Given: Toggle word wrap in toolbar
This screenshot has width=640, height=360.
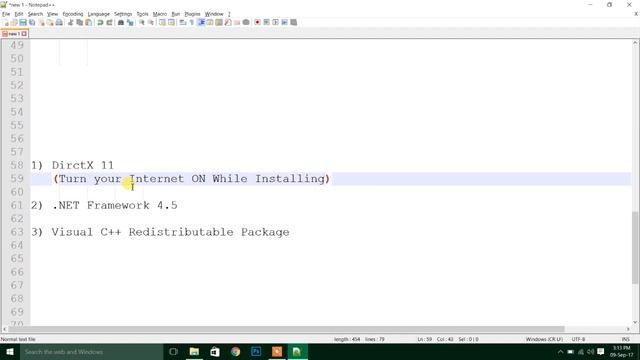Looking at the screenshot, I should [182, 22].
